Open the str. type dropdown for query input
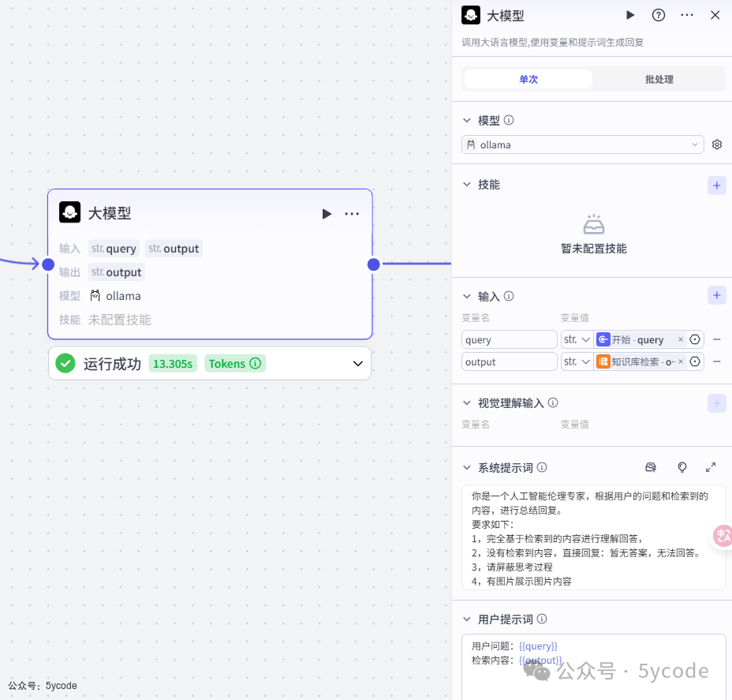 577,339
